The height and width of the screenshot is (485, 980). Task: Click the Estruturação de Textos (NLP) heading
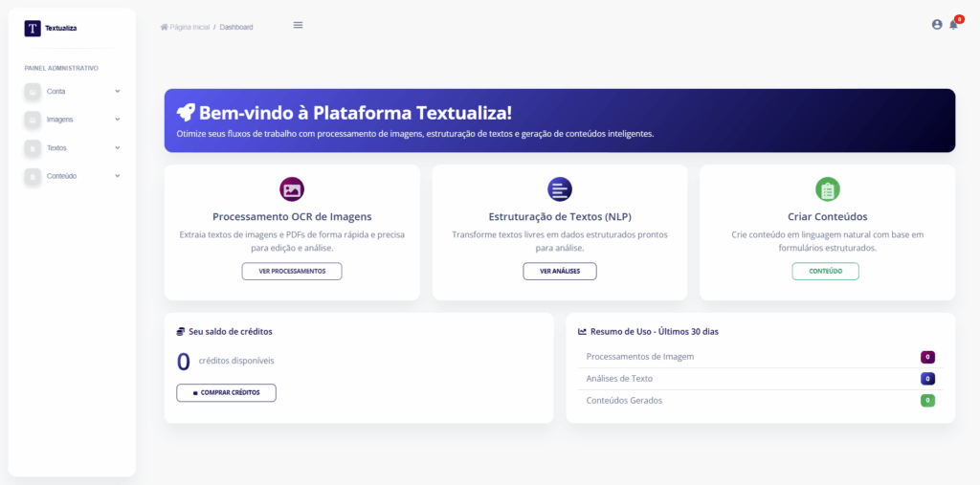[560, 217]
